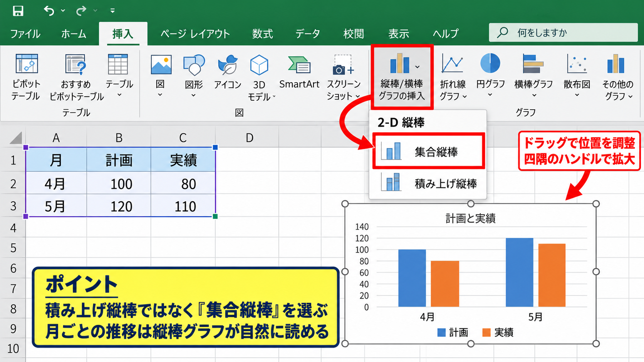Click cell C3 with value 110

183,206
